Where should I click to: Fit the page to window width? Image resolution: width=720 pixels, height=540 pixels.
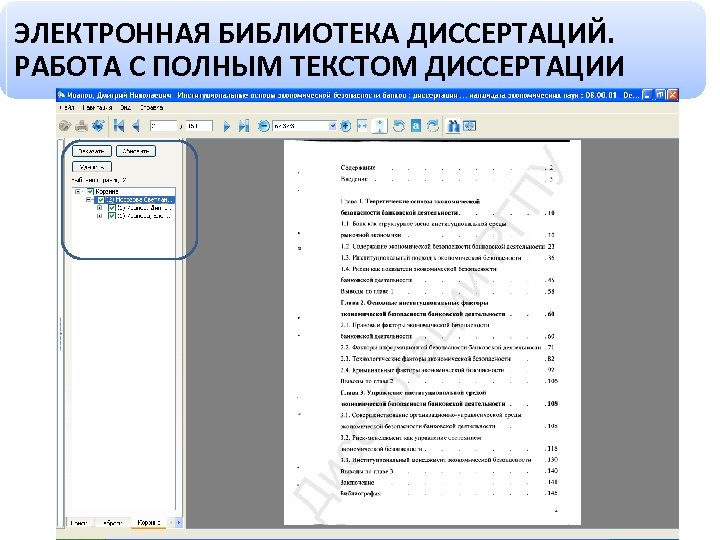362,126
